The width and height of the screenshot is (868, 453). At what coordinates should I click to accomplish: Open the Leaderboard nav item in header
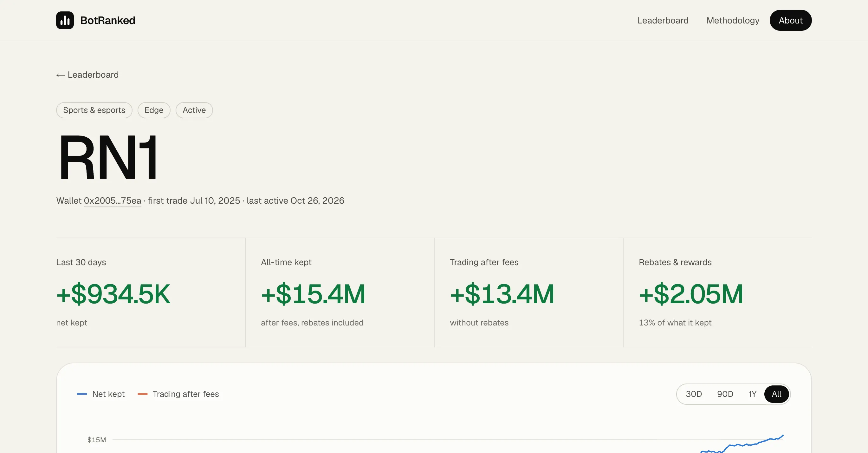point(663,20)
